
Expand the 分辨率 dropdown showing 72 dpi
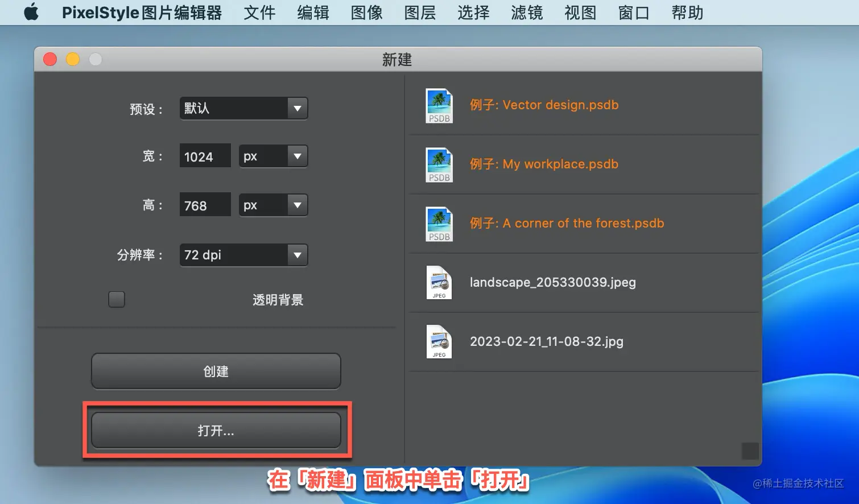(x=243, y=255)
